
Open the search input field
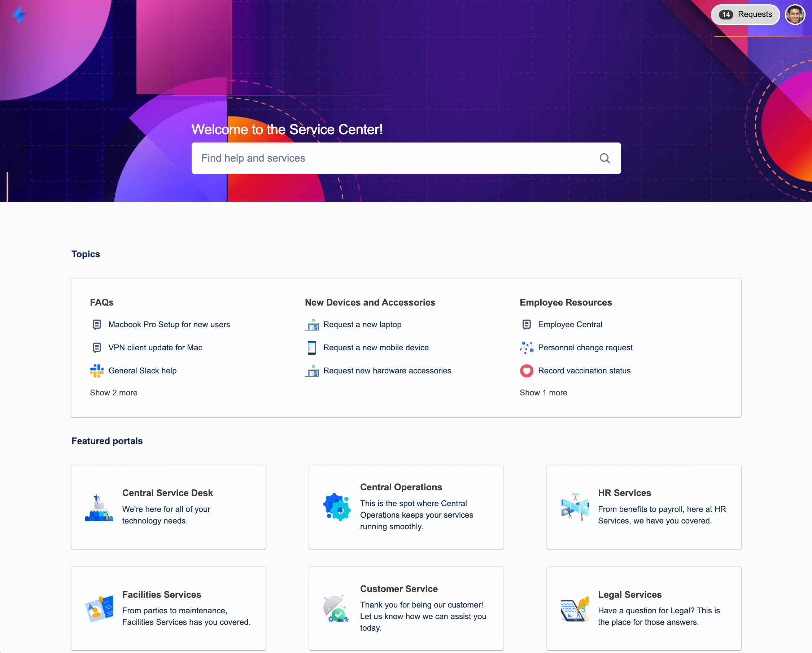406,158
